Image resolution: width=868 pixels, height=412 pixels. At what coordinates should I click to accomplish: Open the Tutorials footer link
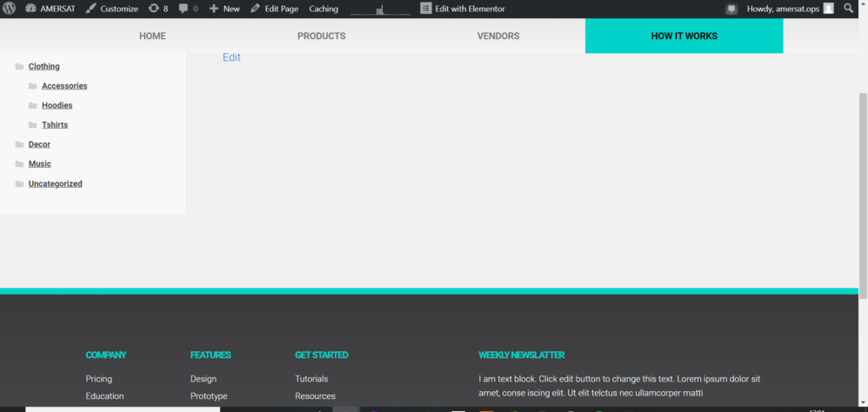pyautogui.click(x=311, y=379)
